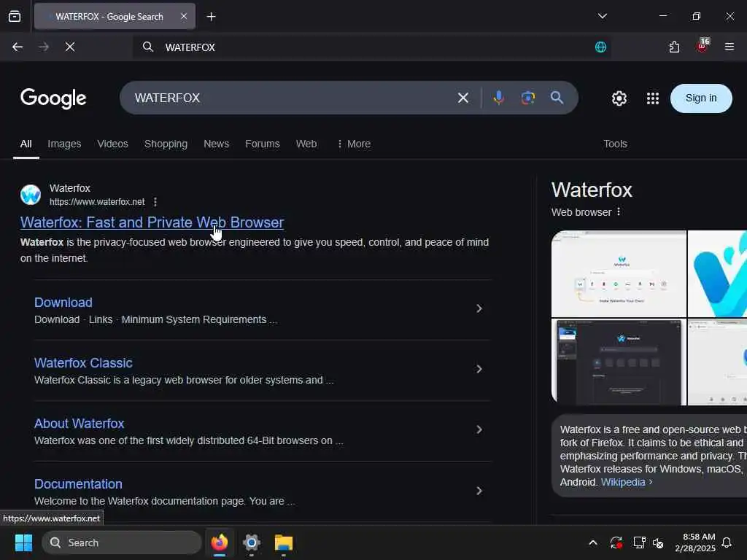Open the Settings gear app in taskbar
The width and height of the screenshot is (747, 560).
[252, 542]
